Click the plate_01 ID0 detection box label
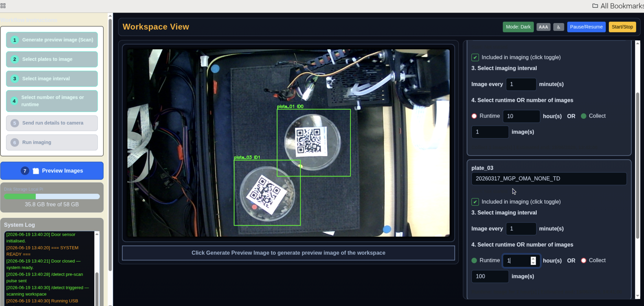 (x=290, y=106)
